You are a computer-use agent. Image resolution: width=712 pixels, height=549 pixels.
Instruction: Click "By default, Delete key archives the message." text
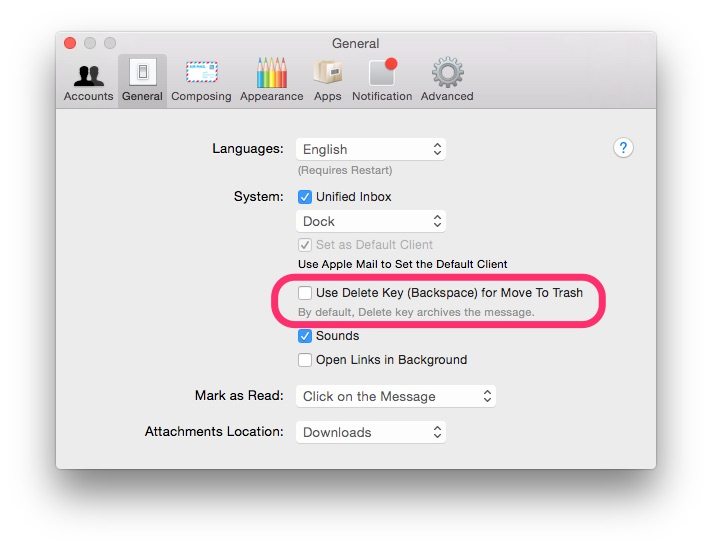tap(416, 312)
